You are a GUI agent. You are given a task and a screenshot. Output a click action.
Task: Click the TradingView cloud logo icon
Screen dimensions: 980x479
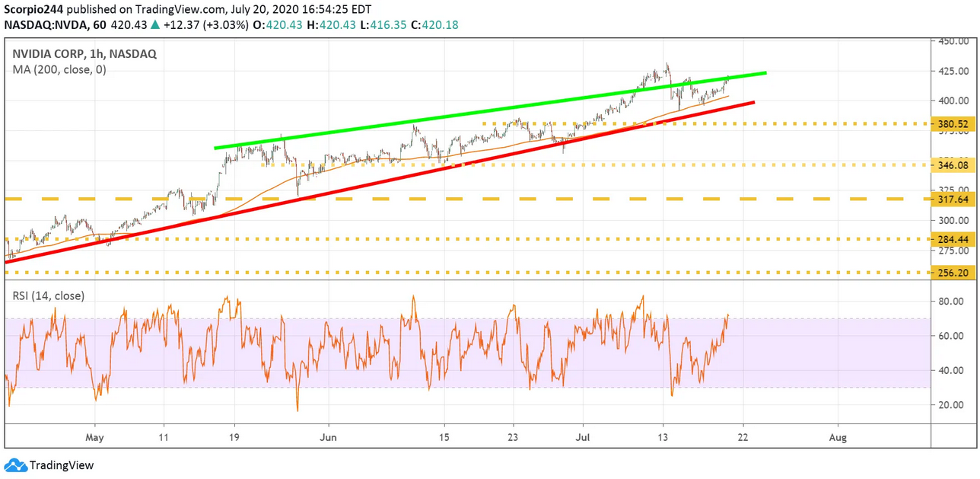click(15, 465)
